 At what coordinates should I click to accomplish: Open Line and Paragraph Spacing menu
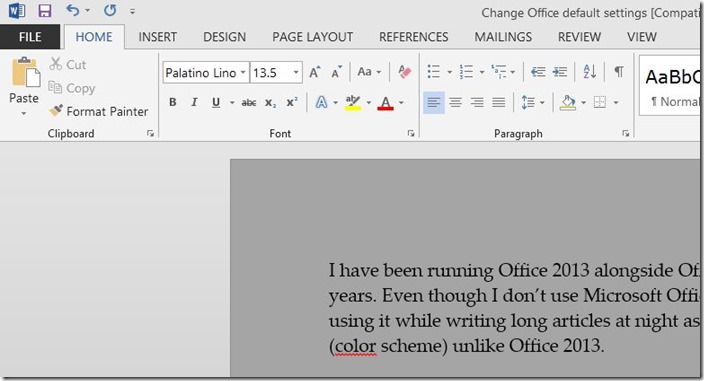pyautogui.click(x=532, y=103)
